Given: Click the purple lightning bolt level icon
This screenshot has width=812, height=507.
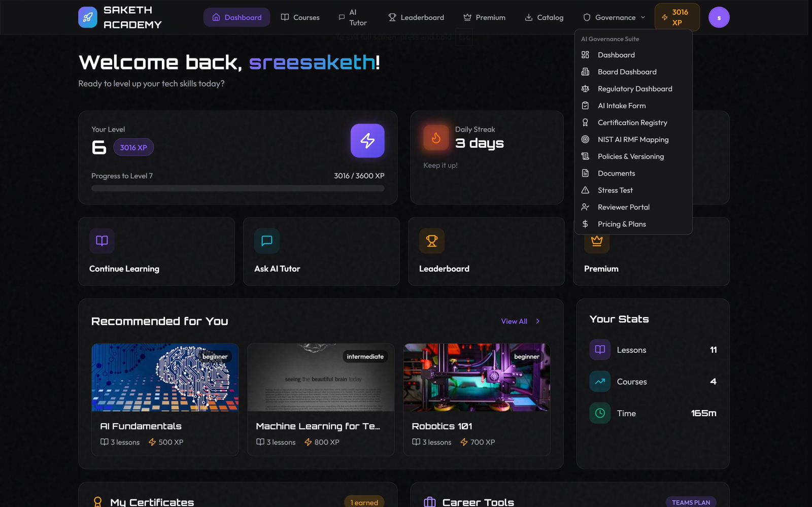Looking at the screenshot, I should point(367,141).
